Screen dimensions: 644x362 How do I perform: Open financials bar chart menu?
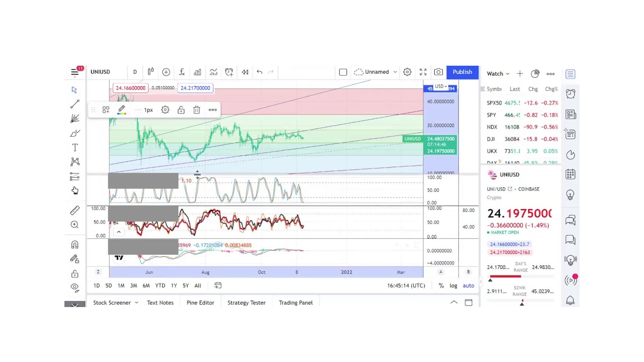198,72
